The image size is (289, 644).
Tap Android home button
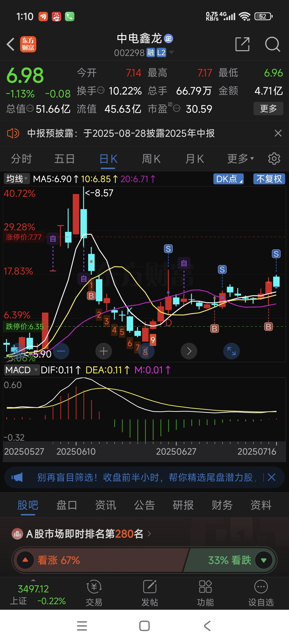[x=144, y=626]
